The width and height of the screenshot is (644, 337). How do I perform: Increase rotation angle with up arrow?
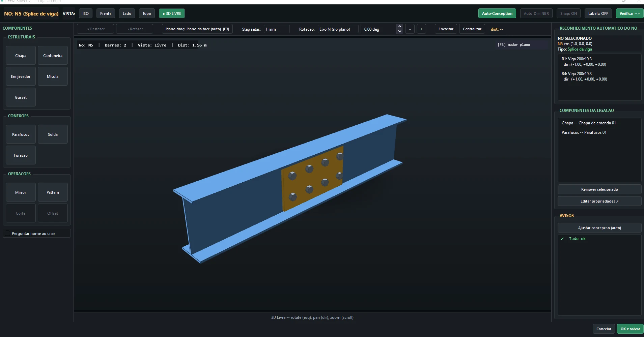tap(400, 27)
